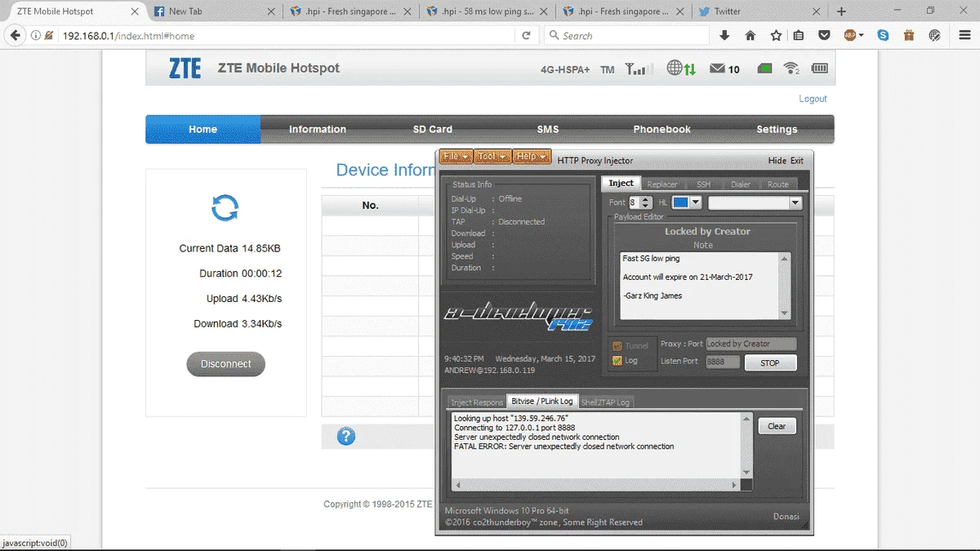
Task: Open the File dropdown menu in injector
Action: (456, 156)
